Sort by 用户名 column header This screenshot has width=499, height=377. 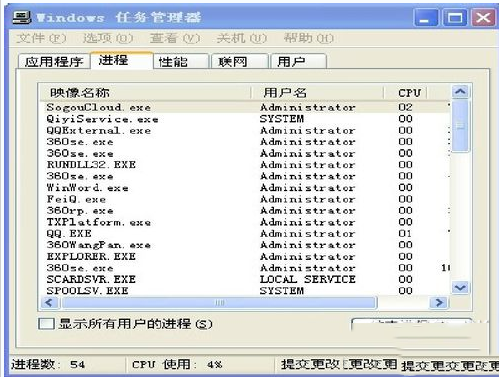coord(317,92)
